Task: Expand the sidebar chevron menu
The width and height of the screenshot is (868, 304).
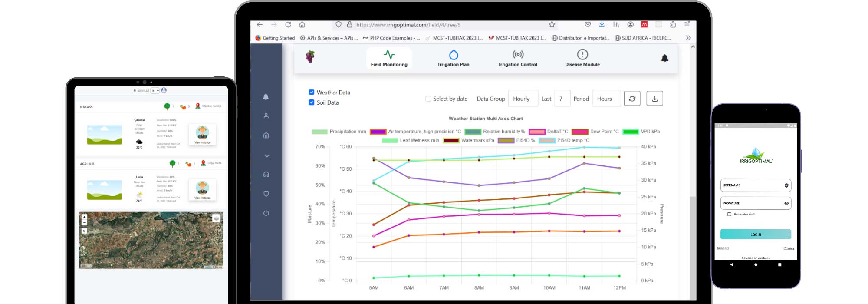Action: (x=266, y=155)
